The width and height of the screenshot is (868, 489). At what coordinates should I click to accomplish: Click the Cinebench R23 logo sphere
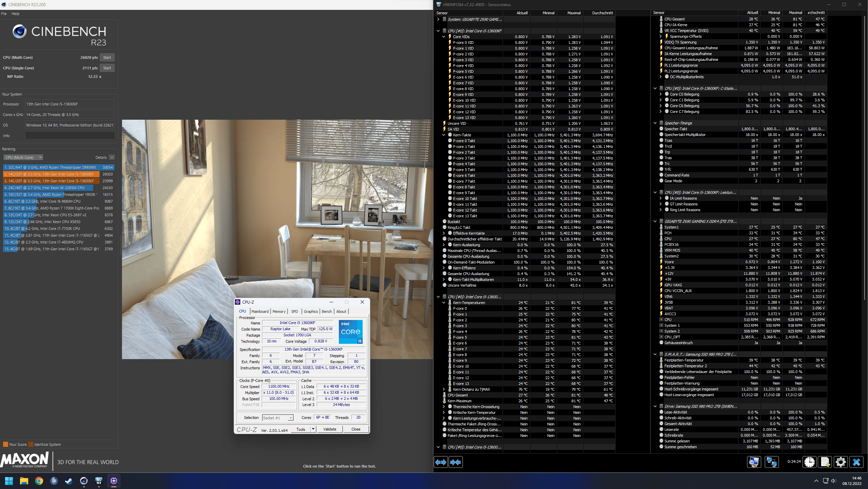tap(19, 31)
